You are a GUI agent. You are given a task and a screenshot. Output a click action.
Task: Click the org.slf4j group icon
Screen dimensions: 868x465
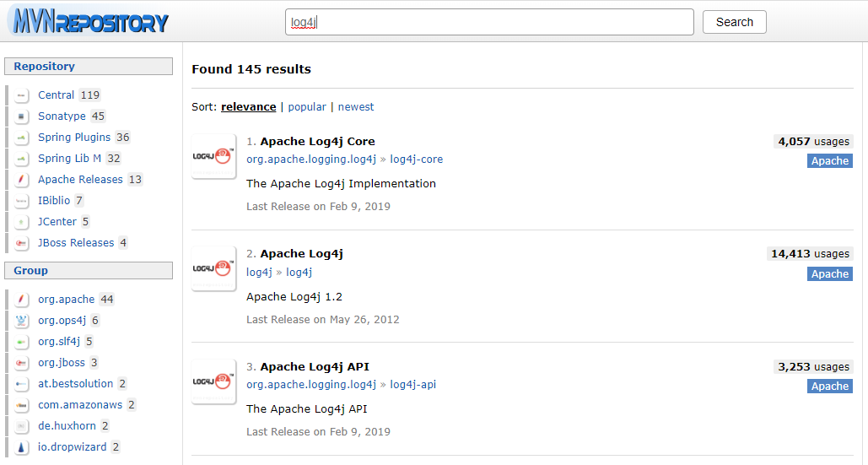[21, 342]
